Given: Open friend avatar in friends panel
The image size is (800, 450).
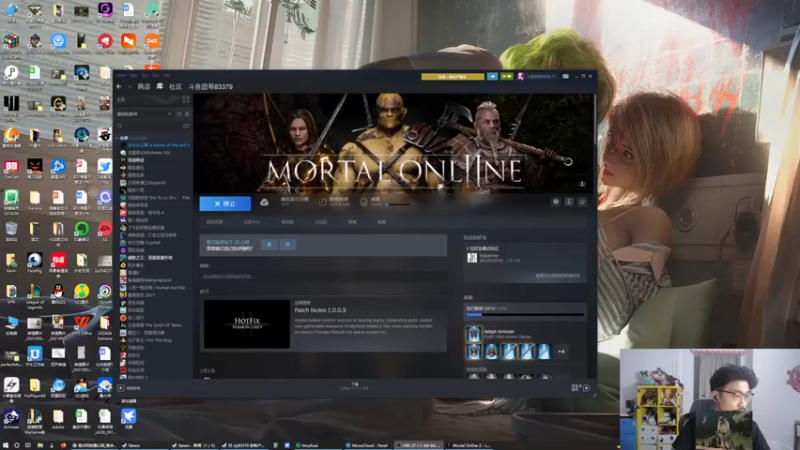Looking at the screenshot, I should coord(472,258).
